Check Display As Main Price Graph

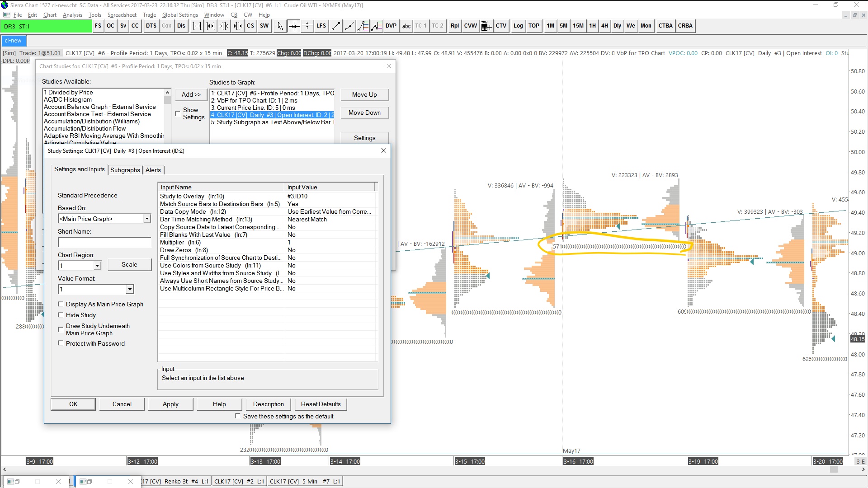pos(61,304)
